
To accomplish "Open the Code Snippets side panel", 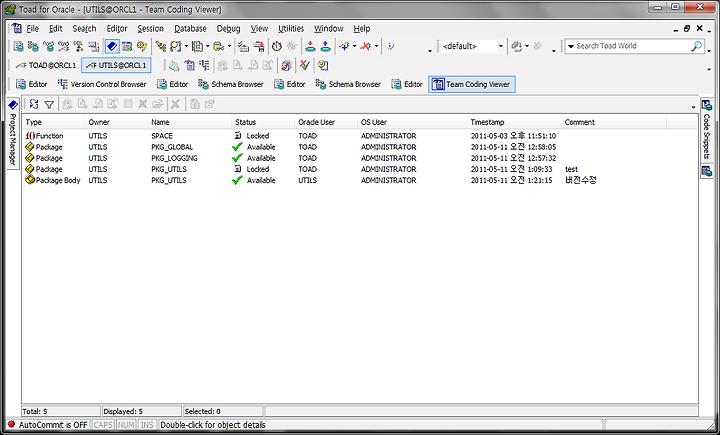I will [x=707, y=130].
